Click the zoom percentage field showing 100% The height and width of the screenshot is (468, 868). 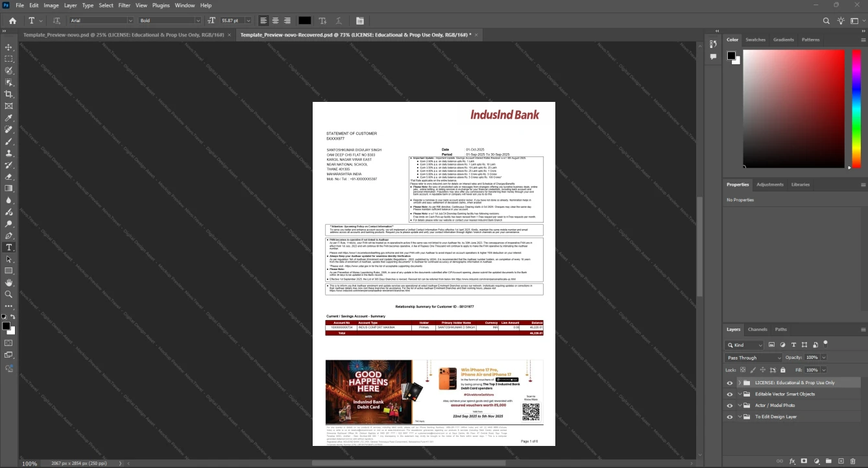click(x=30, y=463)
